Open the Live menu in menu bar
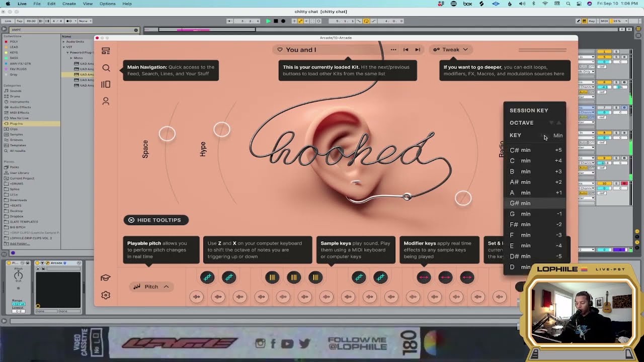644x362 pixels. click(22, 4)
